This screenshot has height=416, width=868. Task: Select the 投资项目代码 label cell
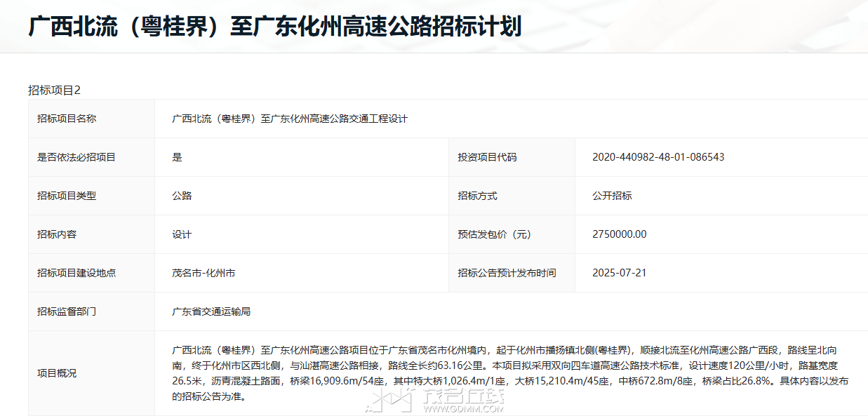(x=487, y=157)
